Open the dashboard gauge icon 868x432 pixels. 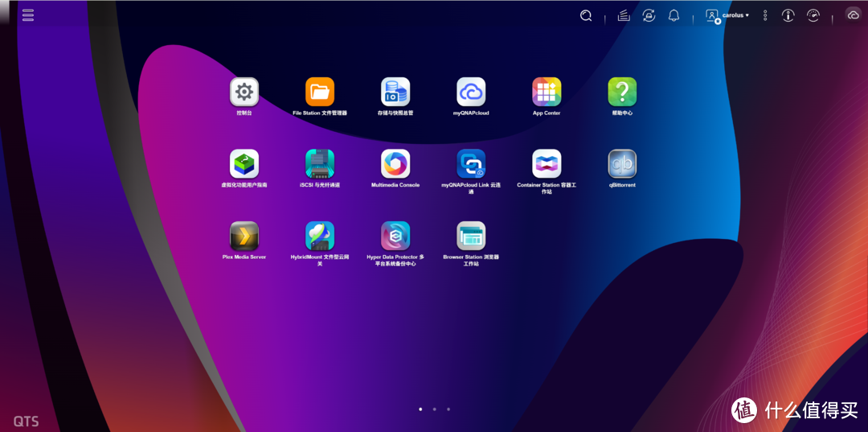coord(813,15)
